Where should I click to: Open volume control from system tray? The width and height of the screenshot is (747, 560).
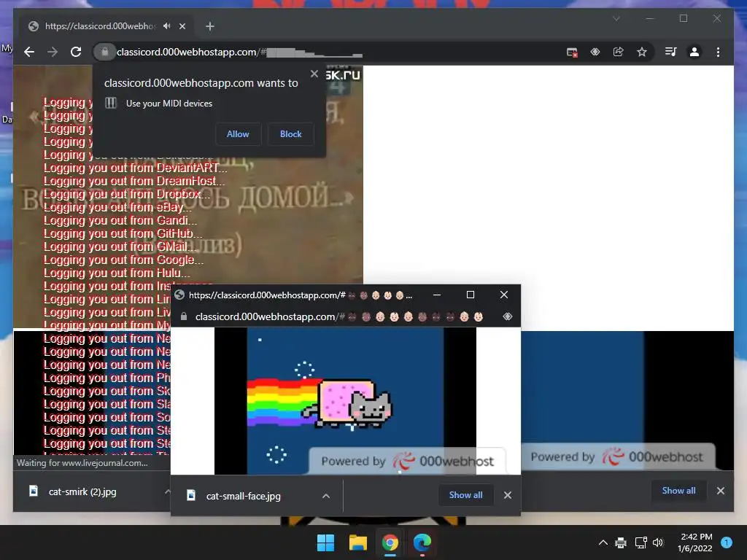[x=659, y=542]
